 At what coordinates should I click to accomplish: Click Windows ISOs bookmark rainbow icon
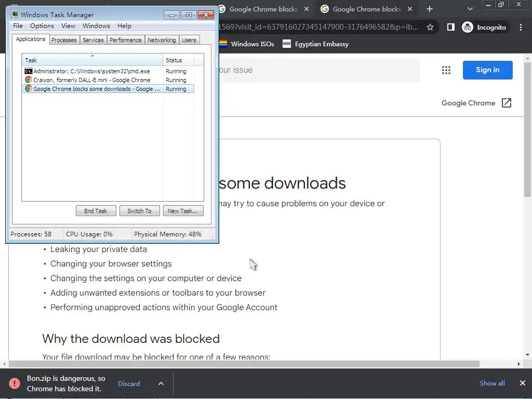[223, 44]
